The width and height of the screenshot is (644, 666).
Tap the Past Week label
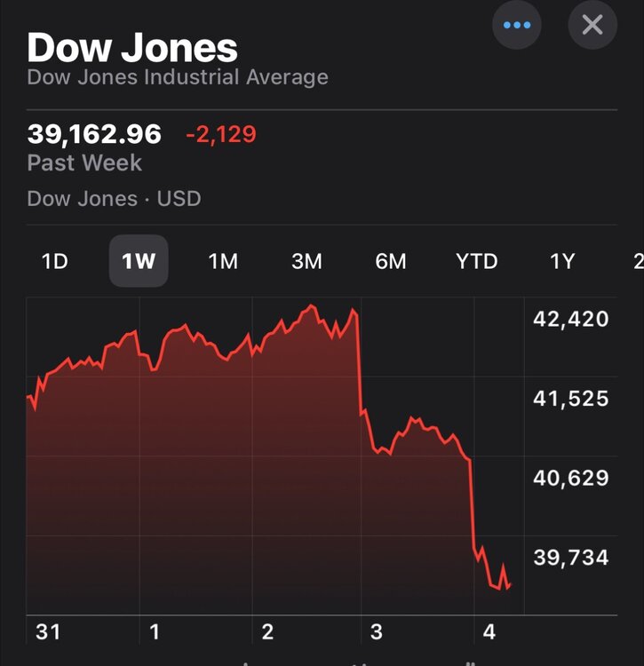click(84, 163)
